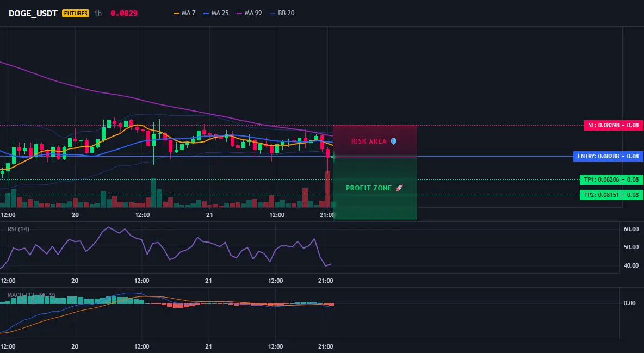
Task: Click the MACD indicator label
Action: 31,295
